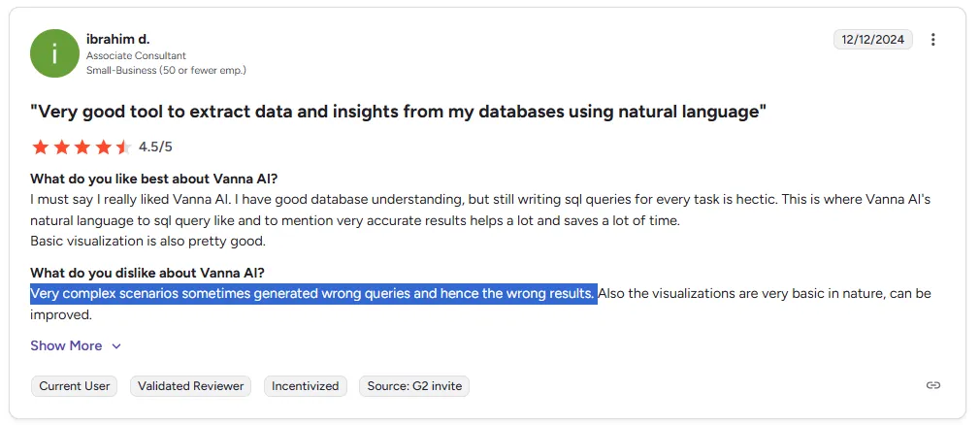Open the review title about extracting data
This screenshot has height=425, width=980.
(399, 113)
